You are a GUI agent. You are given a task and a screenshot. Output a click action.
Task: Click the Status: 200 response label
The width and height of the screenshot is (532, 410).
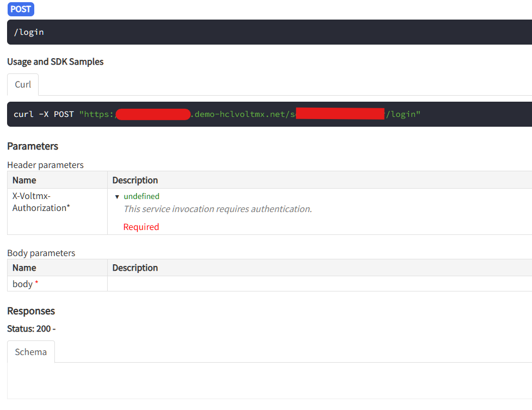pyautogui.click(x=31, y=328)
